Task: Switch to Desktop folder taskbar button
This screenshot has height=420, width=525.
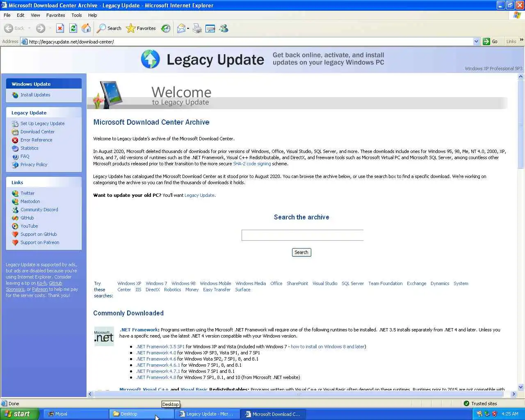Action: [142, 414]
